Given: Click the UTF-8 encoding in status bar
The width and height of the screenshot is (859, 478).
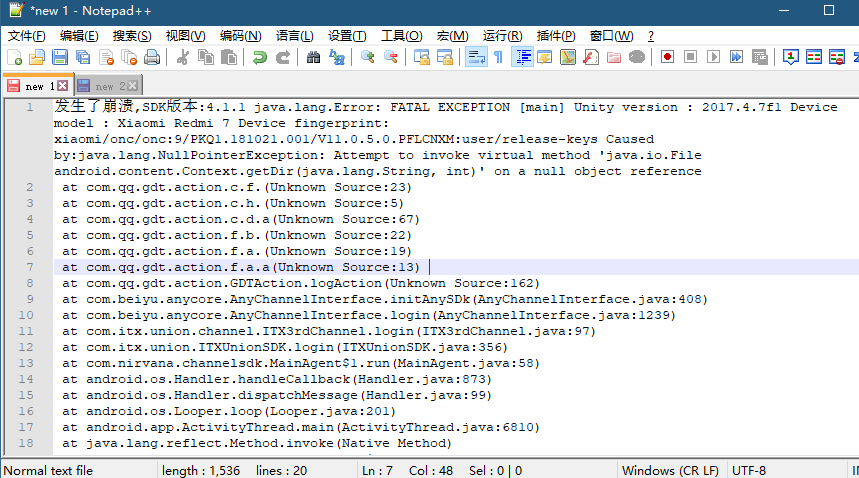Looking at the screenshot, I should pos(748,470).
